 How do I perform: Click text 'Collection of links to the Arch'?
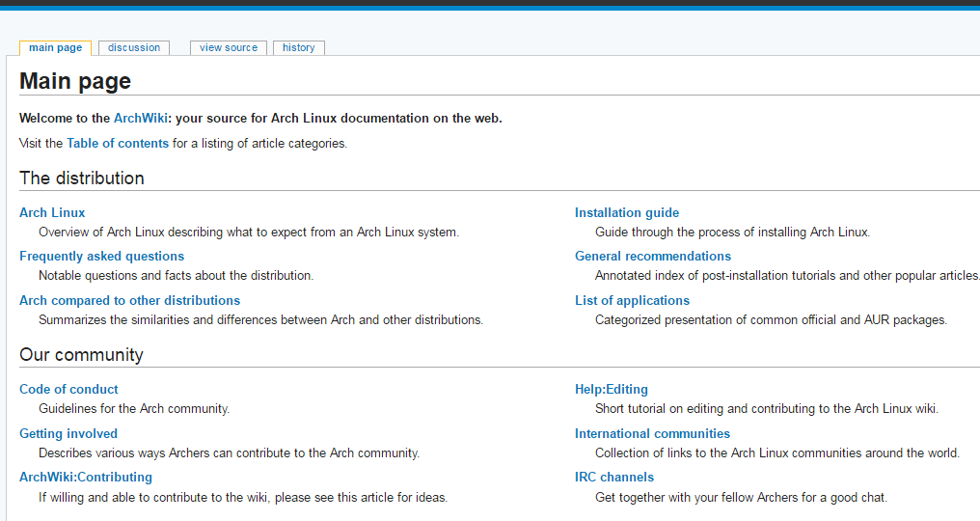(x=675, y=452)
